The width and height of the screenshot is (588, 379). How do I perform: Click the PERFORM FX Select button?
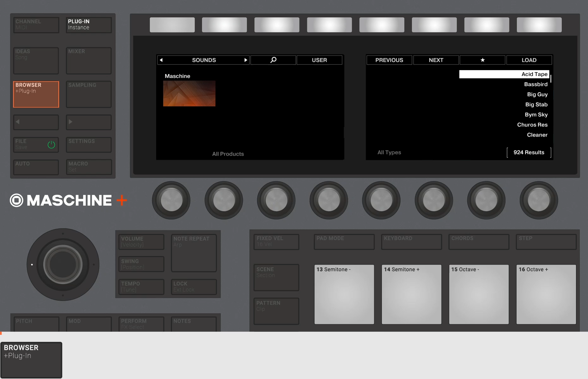[141, 324]
